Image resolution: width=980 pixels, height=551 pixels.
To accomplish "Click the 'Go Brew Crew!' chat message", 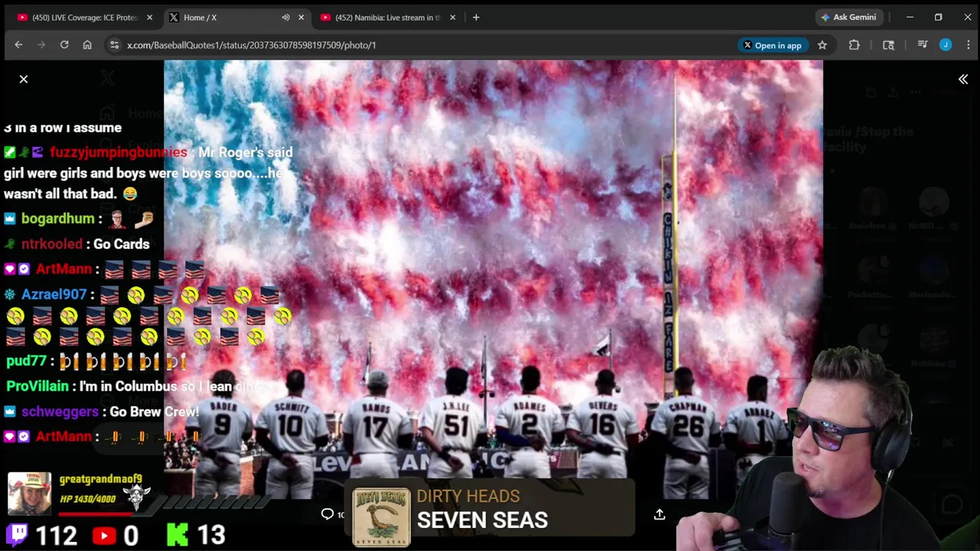I will click(x=154, y=412).
